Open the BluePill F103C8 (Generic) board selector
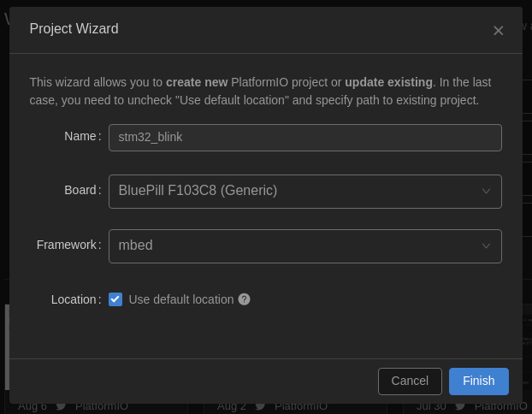 pos(305,192)
